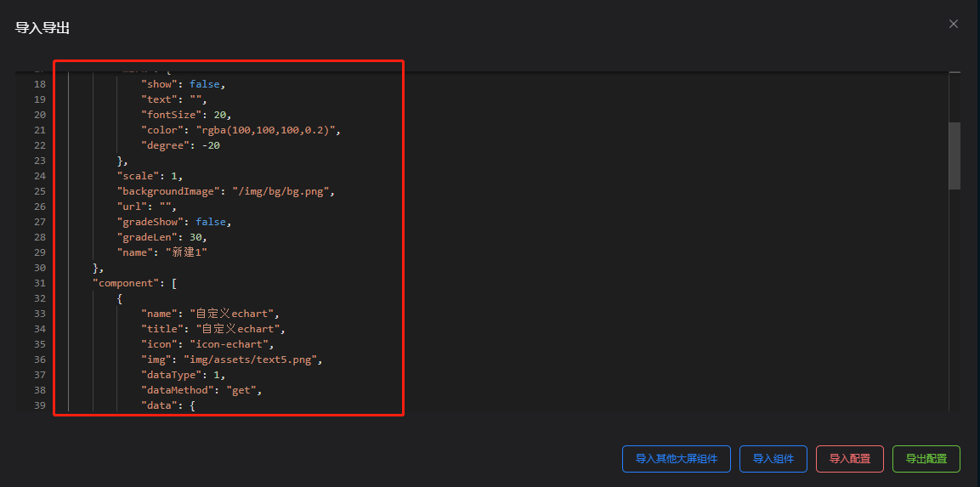This screenshot has width=980, height=487.
Task: Click line number 31 in the gutter
Action: coord(40,283)
